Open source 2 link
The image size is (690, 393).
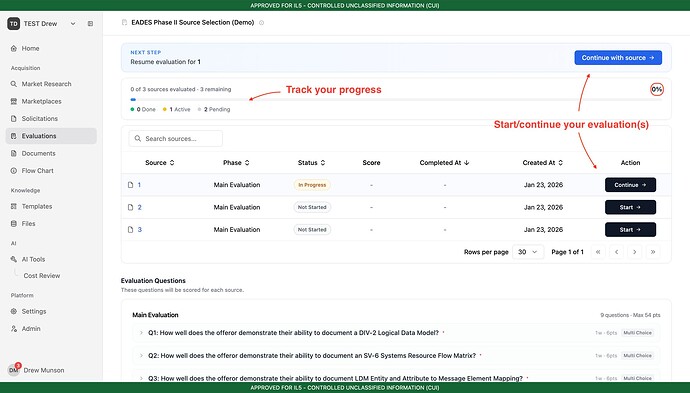pyautogui.click(x=139, y=207)
